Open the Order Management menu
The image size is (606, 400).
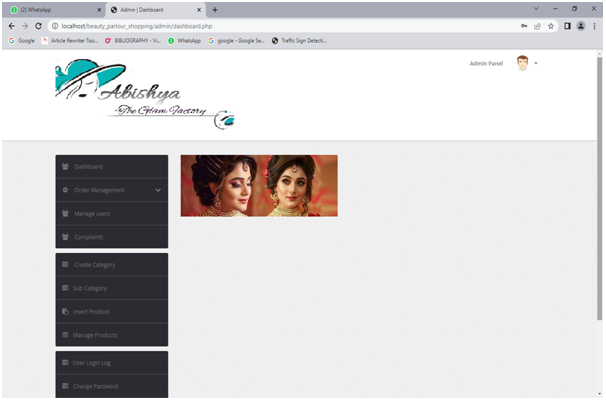click(x=112, y=190)
